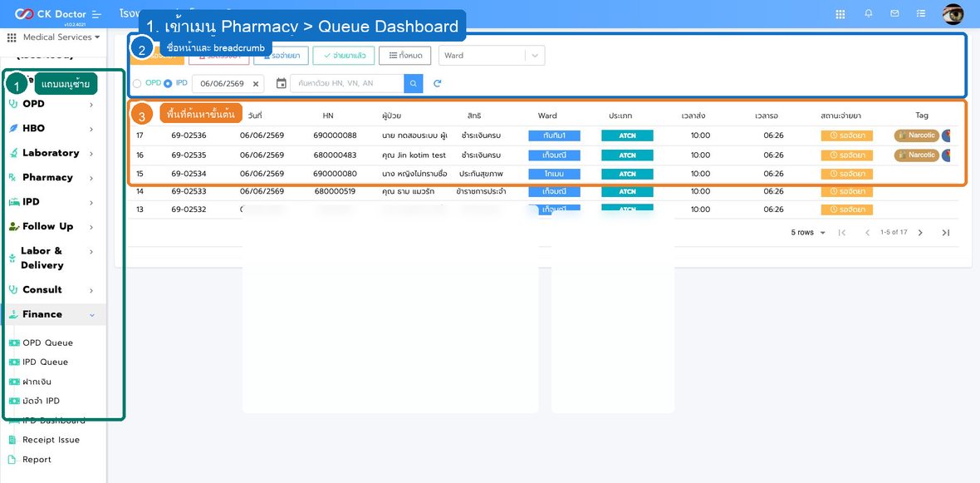
Task: Go to last page of table
Action: 946,233
